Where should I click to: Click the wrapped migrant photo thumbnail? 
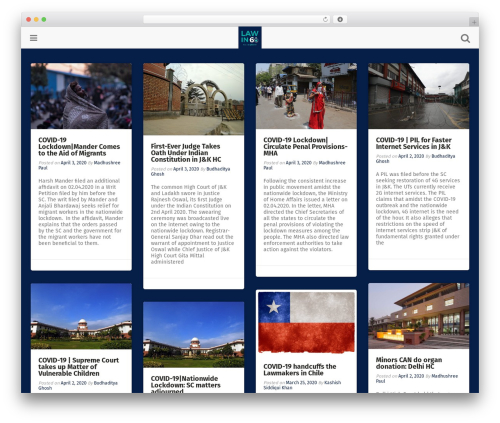(x=81, y=96)
